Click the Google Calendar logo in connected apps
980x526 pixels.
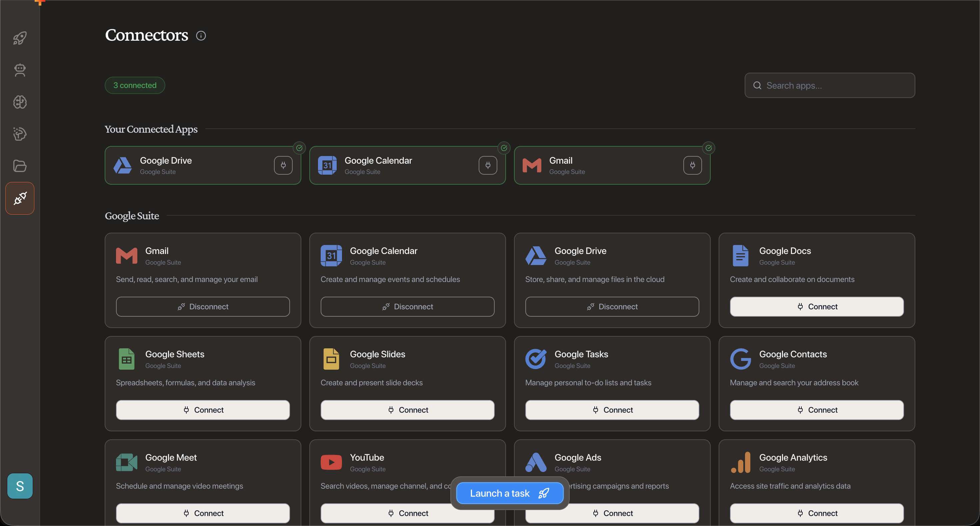pyautogui.click(x=327, y=165)
